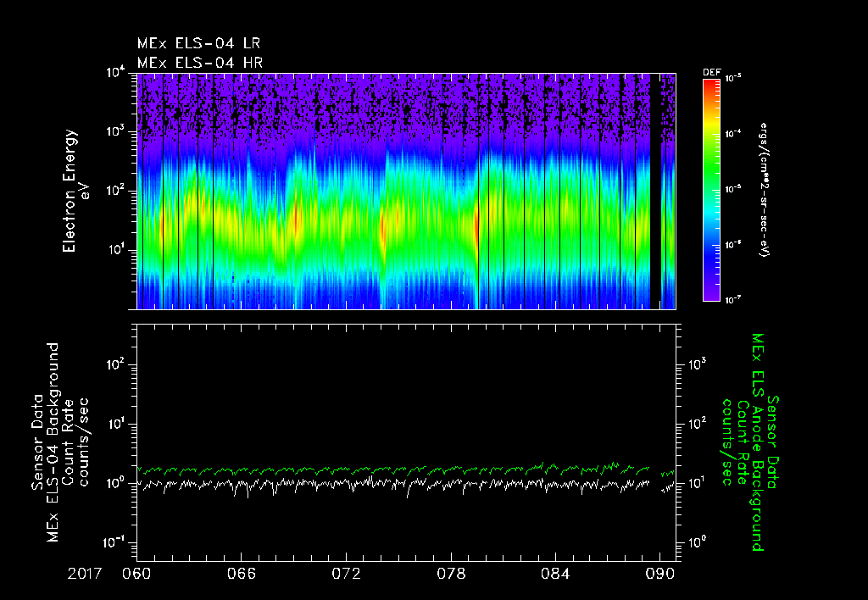Click the 'ergs/(cm**2-sr-sec-eV)' units label
Viewport: 868px width, 600px height.
coord(765,190)
